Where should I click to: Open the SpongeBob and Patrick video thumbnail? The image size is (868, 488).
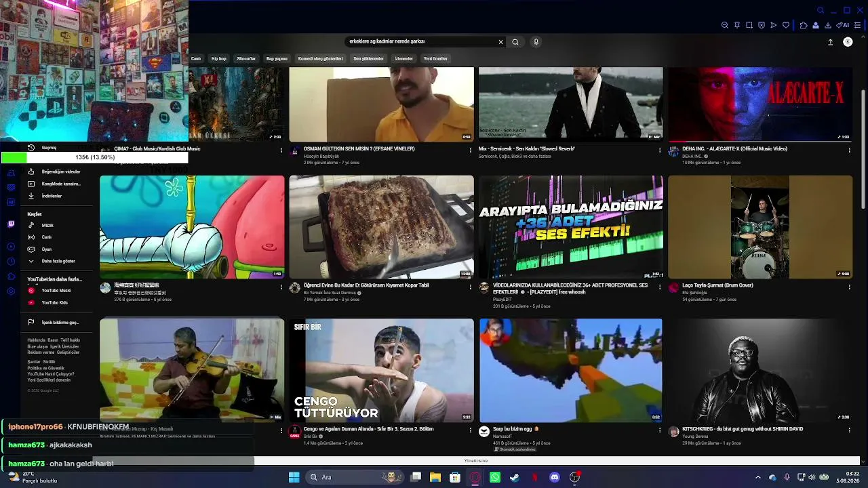click(x=192, y=227)
